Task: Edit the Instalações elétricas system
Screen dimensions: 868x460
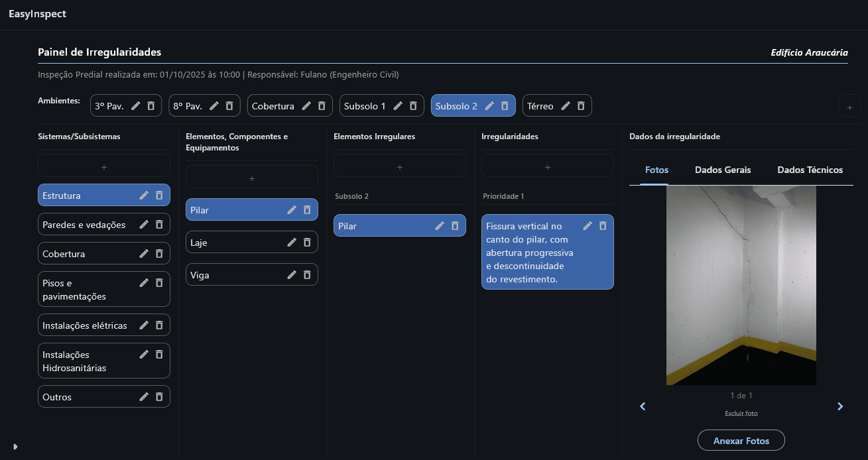Action: 144,325
